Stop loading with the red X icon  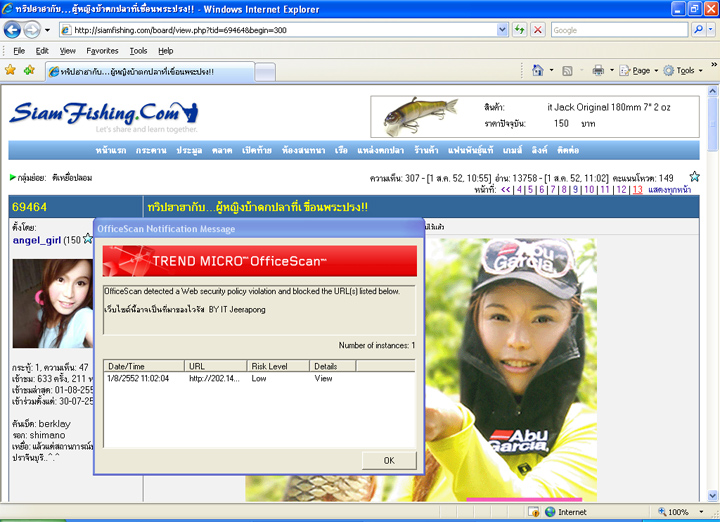pyautogui.click(x=538, y=30)
